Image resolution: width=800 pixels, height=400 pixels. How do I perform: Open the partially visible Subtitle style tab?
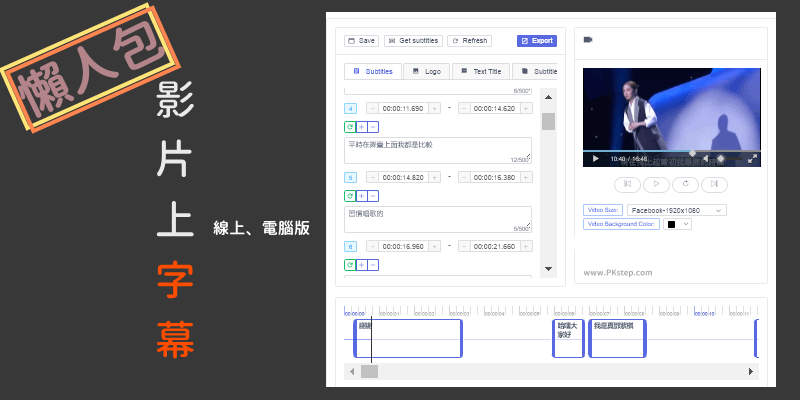click(x=535, y=71)
